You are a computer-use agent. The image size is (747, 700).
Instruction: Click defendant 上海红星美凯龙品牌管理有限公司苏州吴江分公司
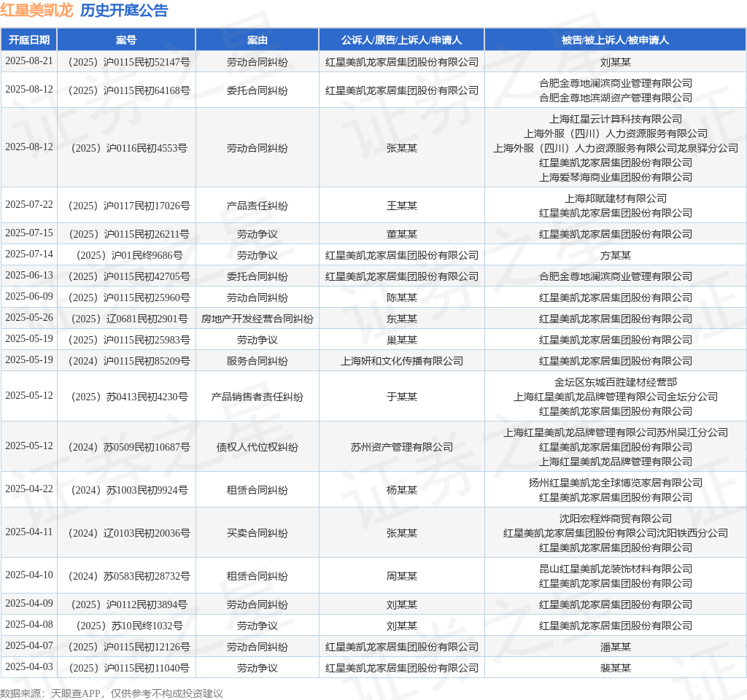616,432
